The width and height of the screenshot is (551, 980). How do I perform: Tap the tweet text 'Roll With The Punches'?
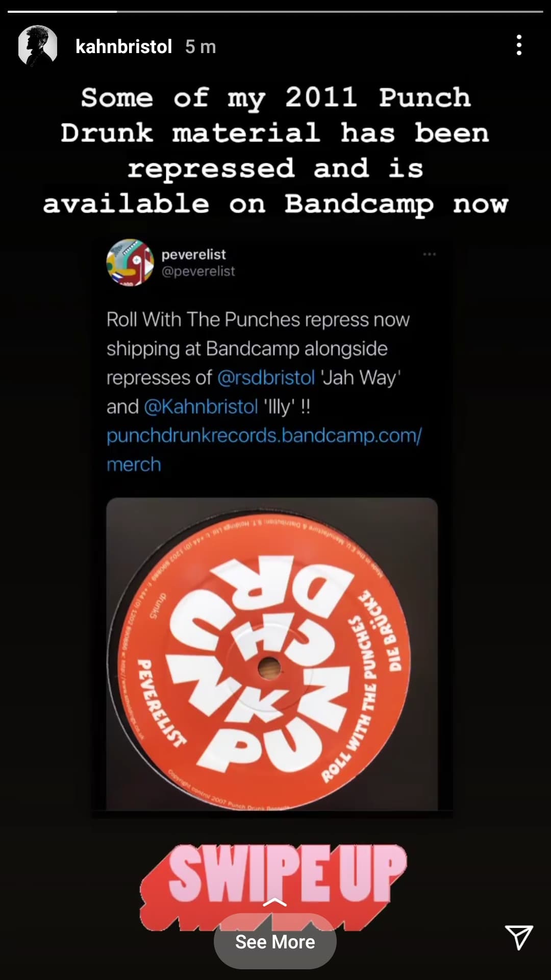(x=203, y=320)
